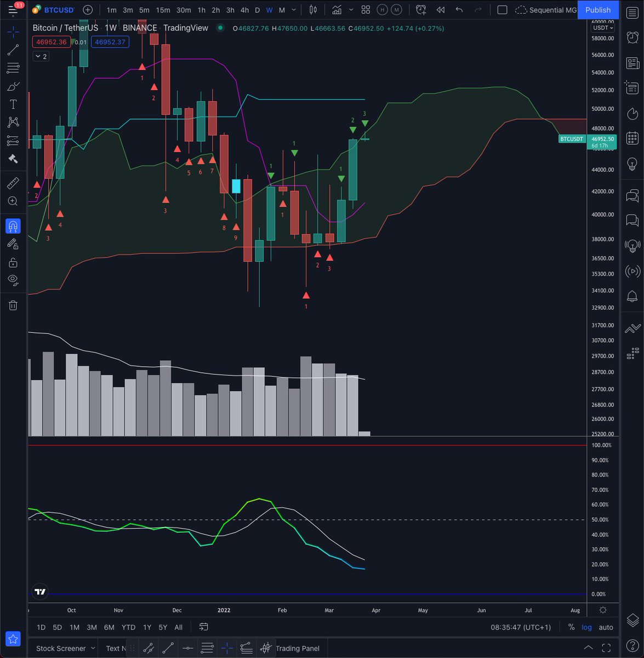Select the trend line tool in left toolbar
The height and width of the screenshot is (658, 644).
[x=13, y=50]
